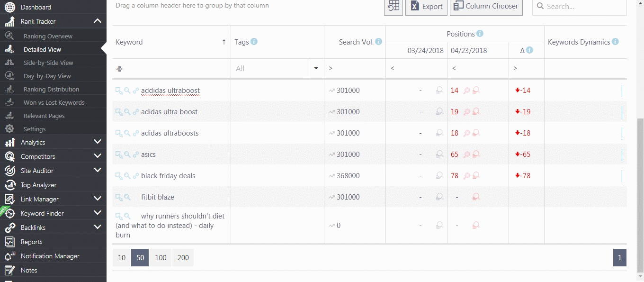Click the Export button
Viewport: 644px width, 282px height.
point(426,6)
